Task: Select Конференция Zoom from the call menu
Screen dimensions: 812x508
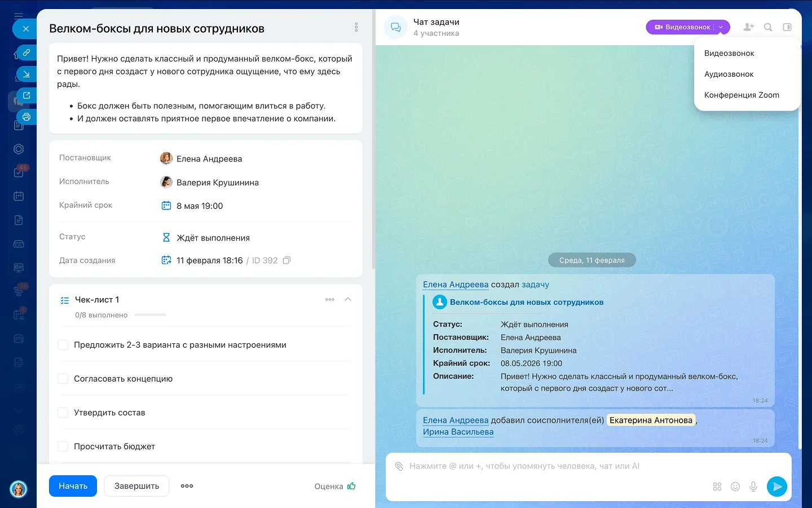Action: click(x=742, y=95)
